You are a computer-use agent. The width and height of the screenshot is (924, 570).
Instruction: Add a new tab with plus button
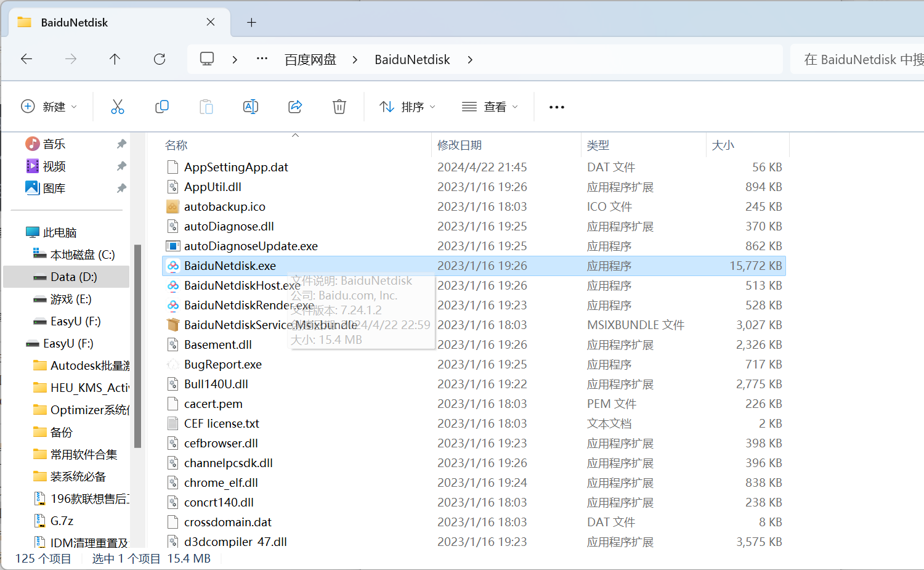[251, 22]
